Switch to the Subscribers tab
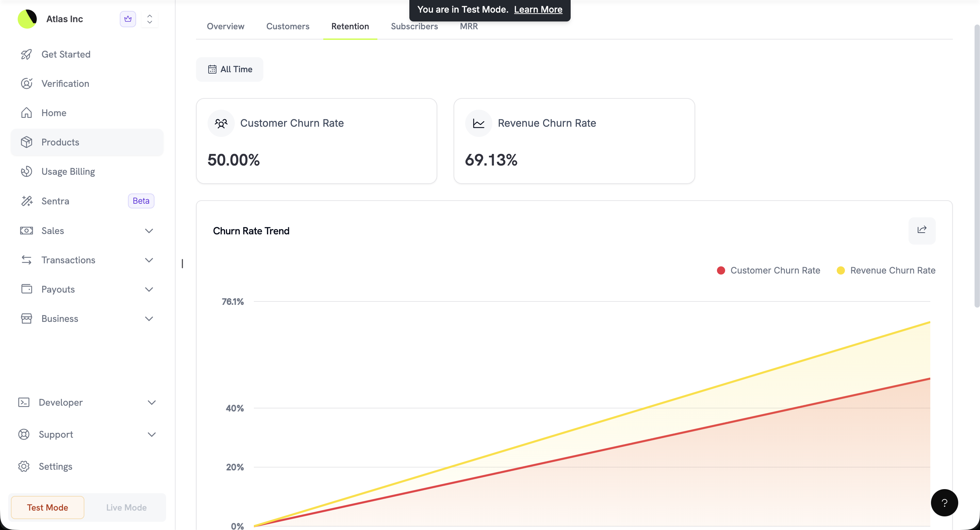This screenshot has width=980, height=530. point(414,26)
